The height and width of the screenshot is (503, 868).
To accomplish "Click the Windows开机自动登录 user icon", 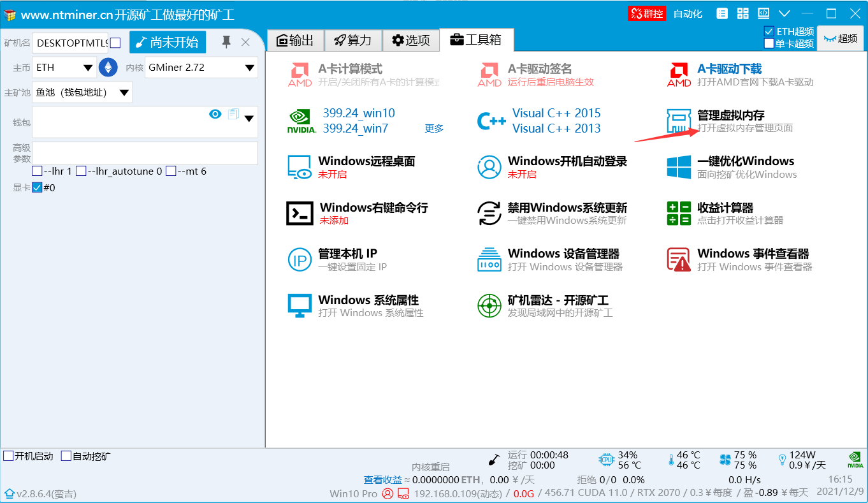I will [x=489, y=167].
